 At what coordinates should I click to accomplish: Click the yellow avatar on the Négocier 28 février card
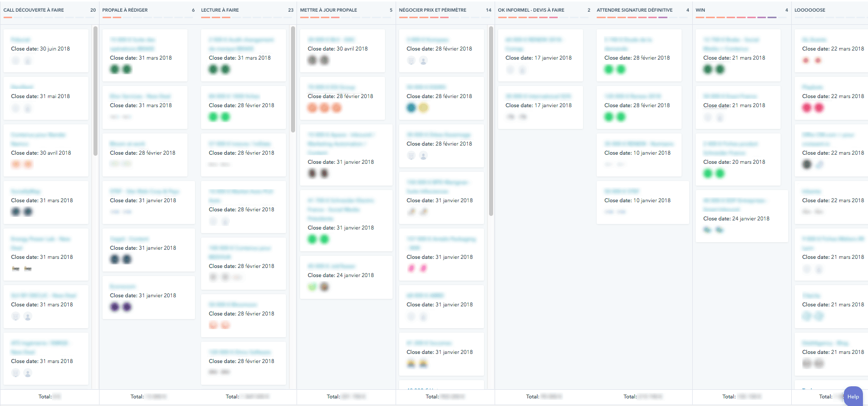point(423,108)
